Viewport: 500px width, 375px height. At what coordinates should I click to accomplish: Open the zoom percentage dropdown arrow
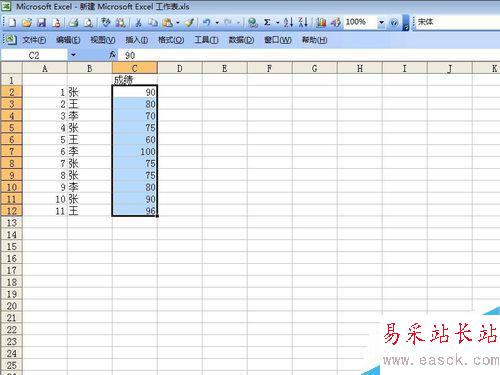point(381,22)
